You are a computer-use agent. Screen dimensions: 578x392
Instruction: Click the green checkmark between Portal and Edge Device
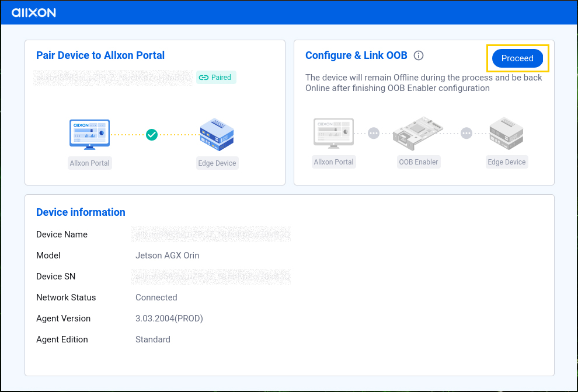click(152, 135)
